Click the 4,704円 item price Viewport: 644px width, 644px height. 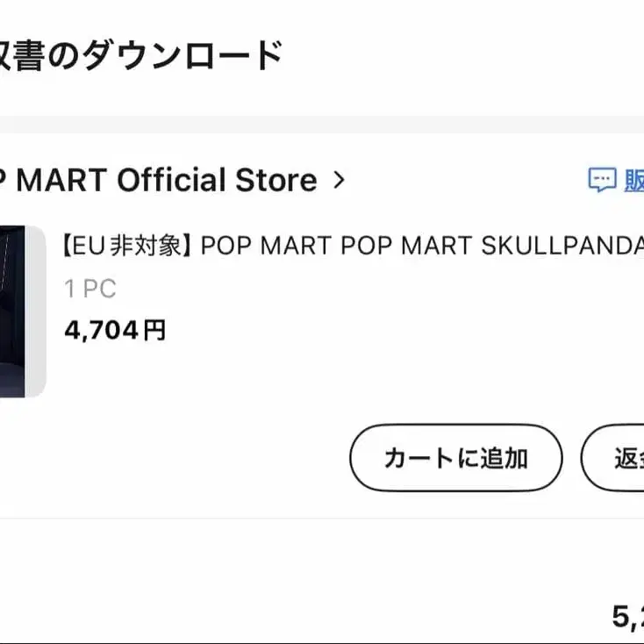tap(114, 331)
